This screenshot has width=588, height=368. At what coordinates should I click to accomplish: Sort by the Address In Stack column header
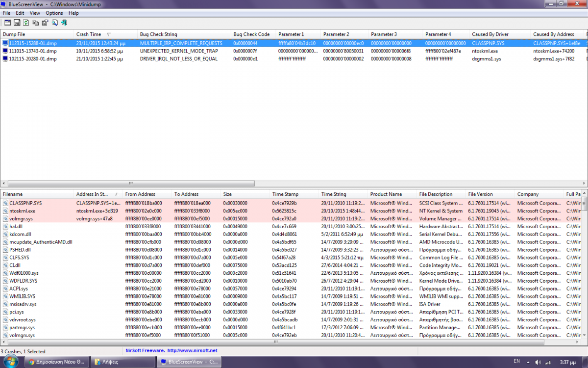[91, 194]
